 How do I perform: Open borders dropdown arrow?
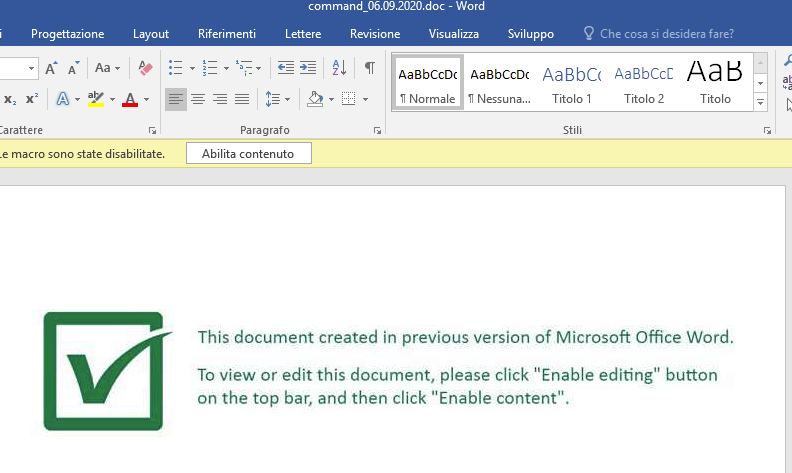coord(365,100)
